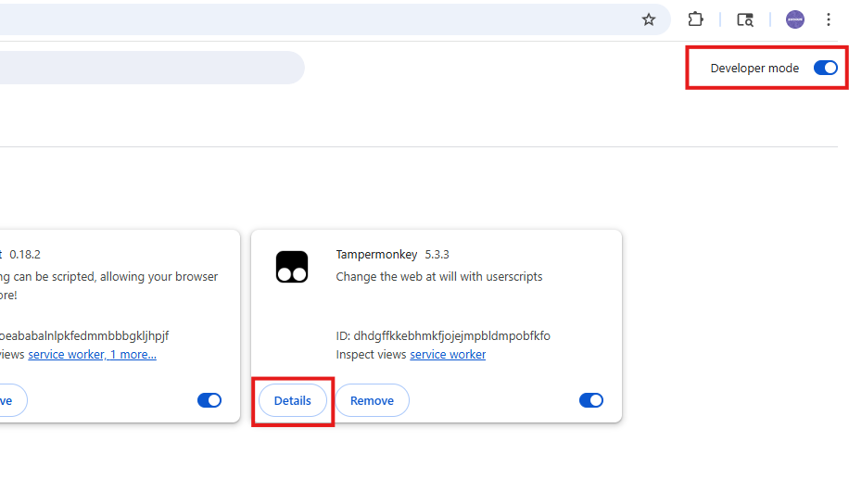Open Chrome's three-dot menu

tap(828, 19)
